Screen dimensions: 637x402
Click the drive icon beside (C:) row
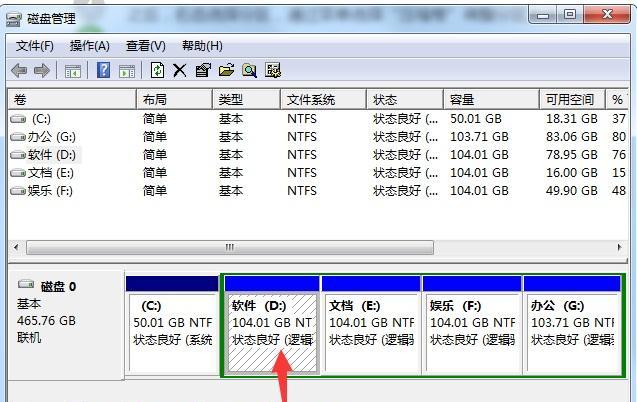(x=18, y=119)
